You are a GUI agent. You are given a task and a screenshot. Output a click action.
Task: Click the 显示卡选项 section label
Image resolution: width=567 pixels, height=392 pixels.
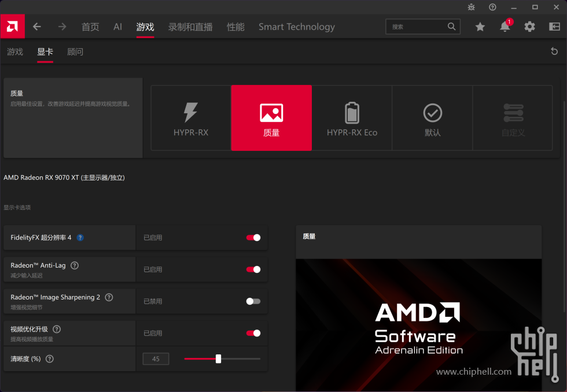point(17,208)
